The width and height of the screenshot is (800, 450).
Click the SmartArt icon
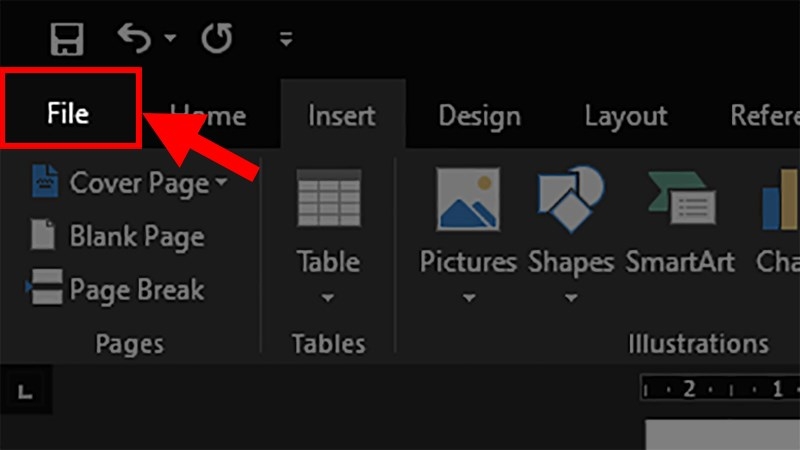[x=680, y=199]
